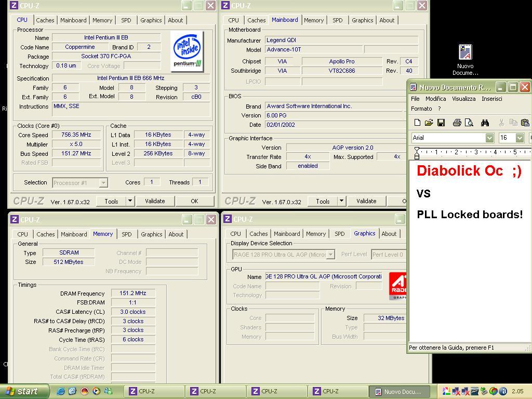Open the Tools arrow in the CPU tab window
The height and width of the screenshot is (399, 532).
(x=130, y=201)
